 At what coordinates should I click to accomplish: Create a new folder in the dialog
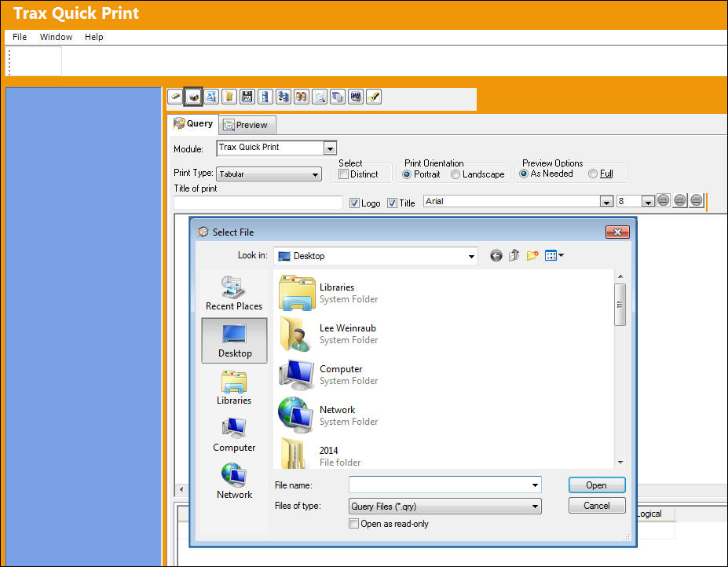tap(532, 255)
